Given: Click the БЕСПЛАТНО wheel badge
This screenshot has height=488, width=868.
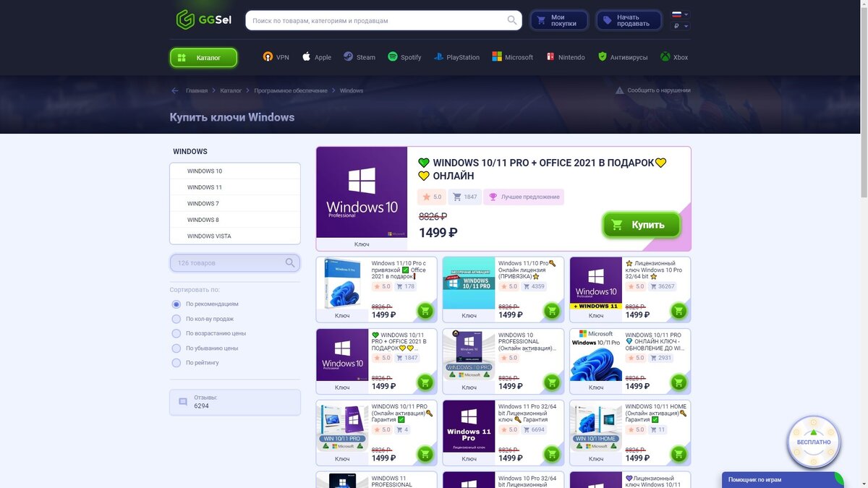Looking at the screenshot, I should 814,442.
